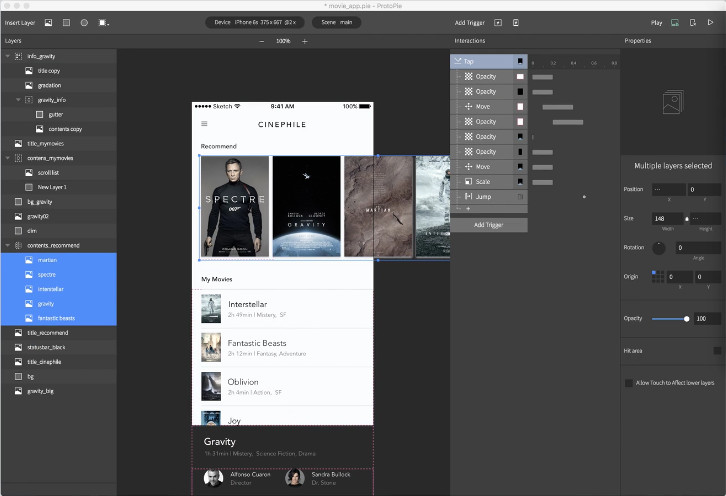Click target swatch of Scale response
Image resolution: width=726 pixels, height=496 pixels.
[x=520, y=182]
